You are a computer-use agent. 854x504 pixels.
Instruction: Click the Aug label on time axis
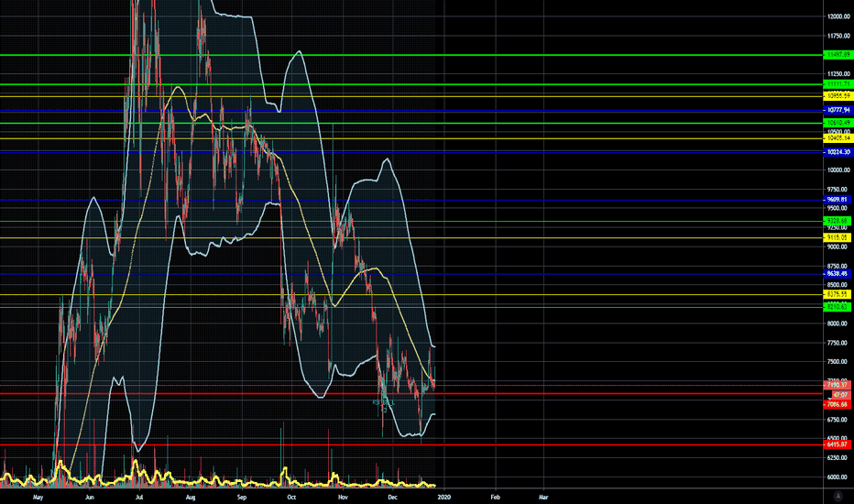tap(191, 497)
